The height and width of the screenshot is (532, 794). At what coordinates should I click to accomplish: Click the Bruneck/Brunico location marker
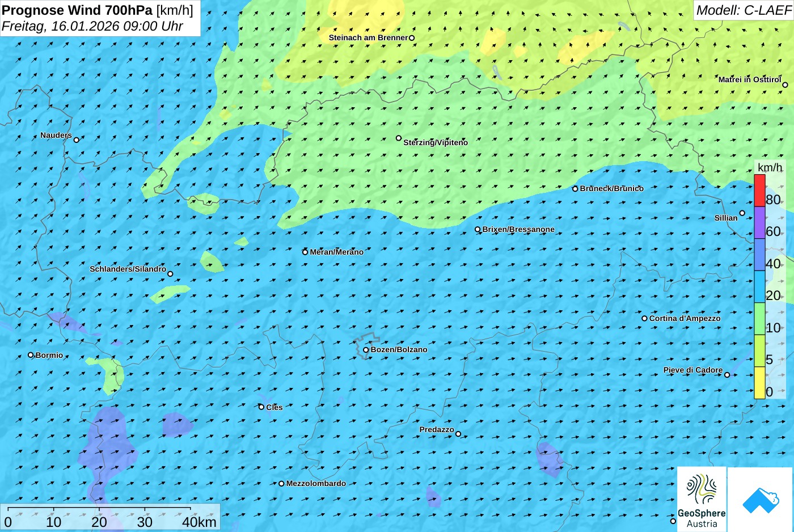tap(575, 189)
